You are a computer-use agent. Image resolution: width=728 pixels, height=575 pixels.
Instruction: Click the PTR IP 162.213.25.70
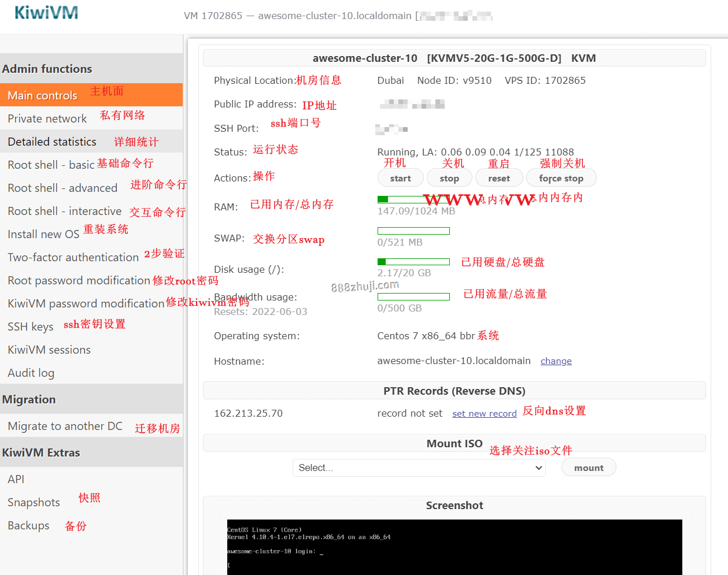(249, 413)
